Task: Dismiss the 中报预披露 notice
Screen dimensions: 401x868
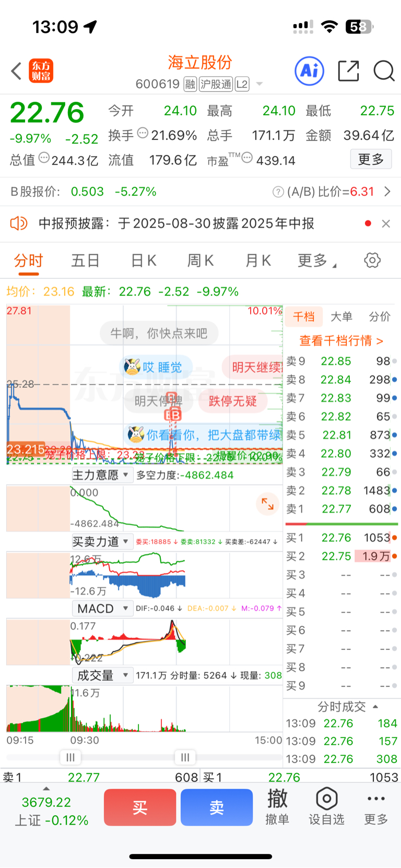Action: [x=386, y=223]
